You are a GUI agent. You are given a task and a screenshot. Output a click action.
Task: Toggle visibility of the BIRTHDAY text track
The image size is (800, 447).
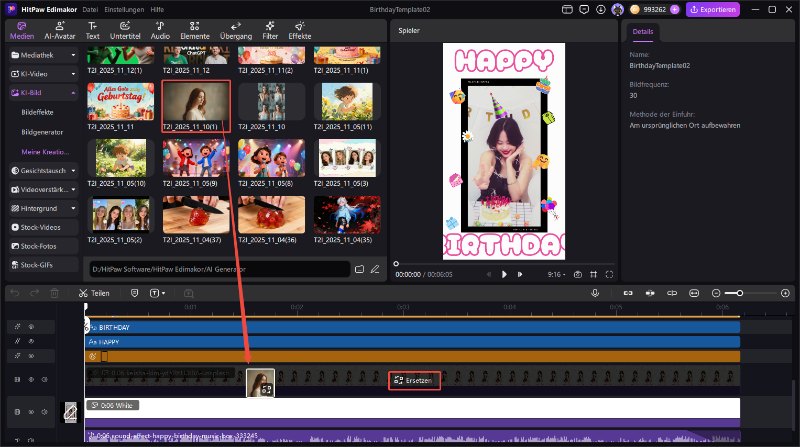coord(31,327)
